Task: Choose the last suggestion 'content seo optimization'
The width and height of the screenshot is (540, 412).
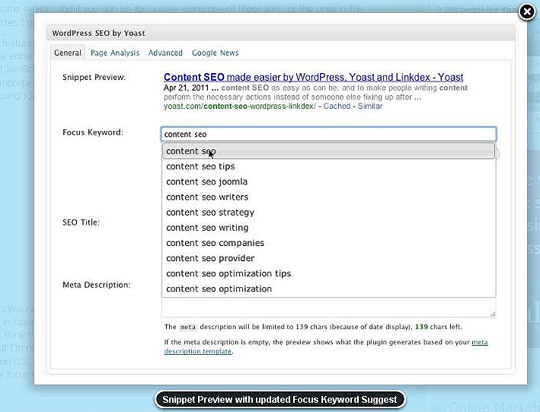Action: (329, 289)
